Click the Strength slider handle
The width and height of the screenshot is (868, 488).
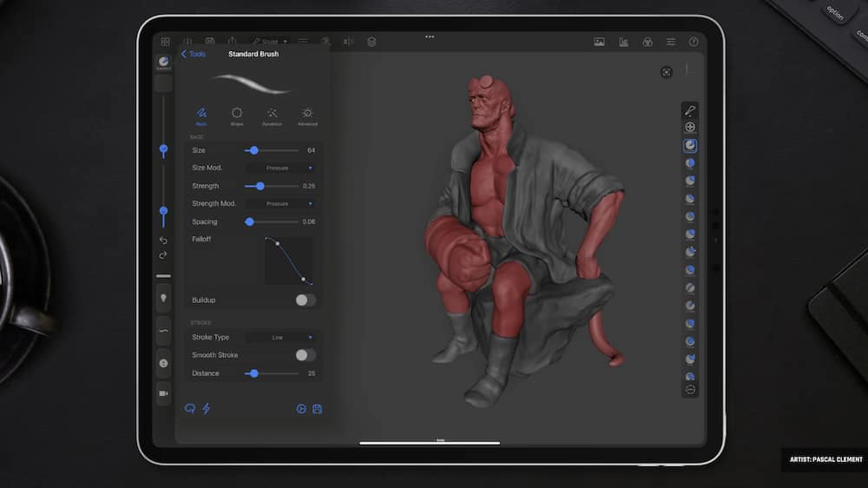[260, 186]
